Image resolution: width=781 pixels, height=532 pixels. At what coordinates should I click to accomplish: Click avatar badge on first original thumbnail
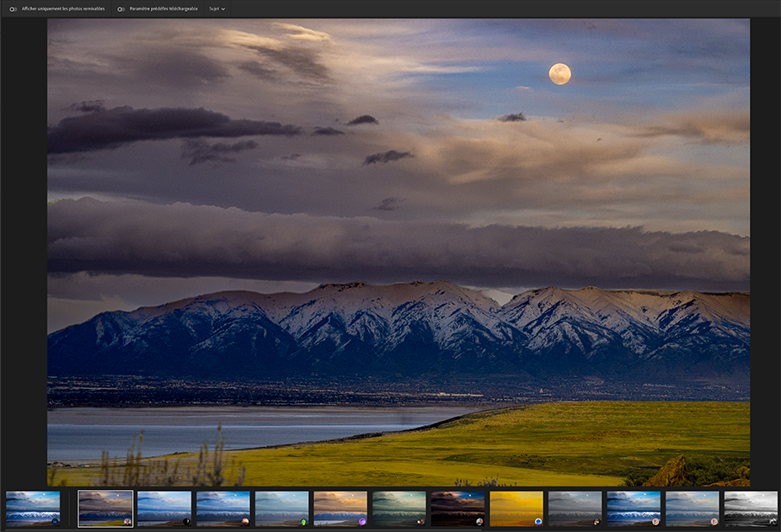(55, 522)
